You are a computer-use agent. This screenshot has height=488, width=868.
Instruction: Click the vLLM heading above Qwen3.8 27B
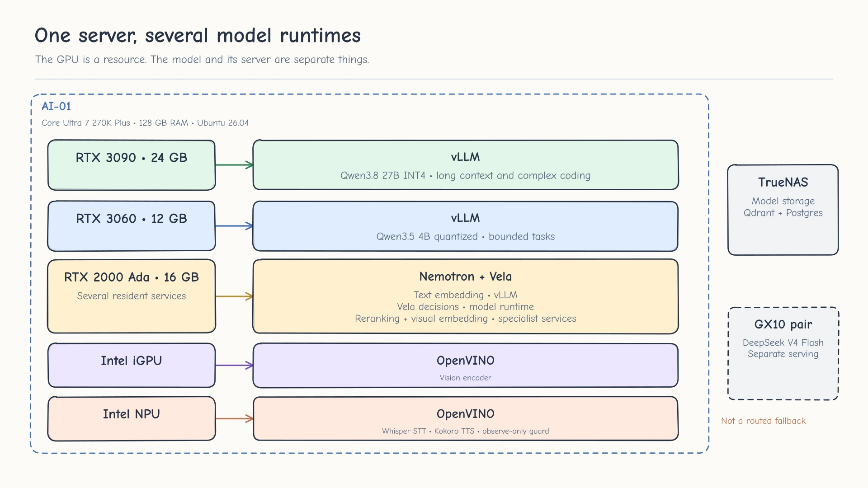465,157
